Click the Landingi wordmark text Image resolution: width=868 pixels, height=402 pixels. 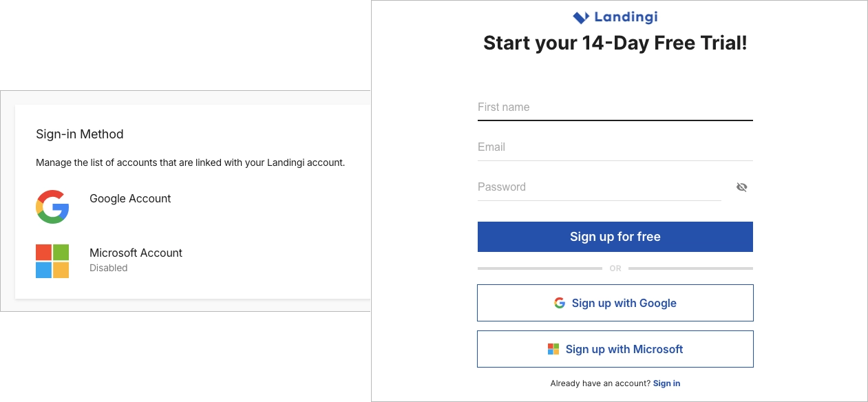pyautogui.click(x=626, y=17)
